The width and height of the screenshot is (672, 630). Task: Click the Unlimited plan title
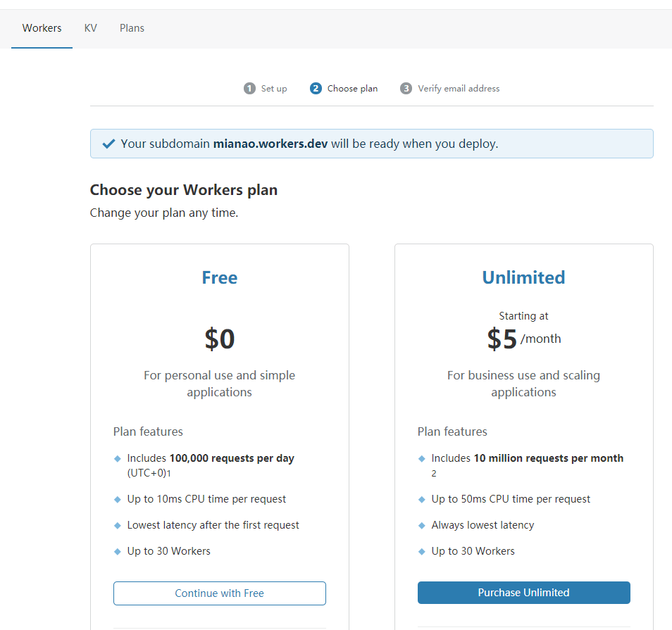pos(523,277)
